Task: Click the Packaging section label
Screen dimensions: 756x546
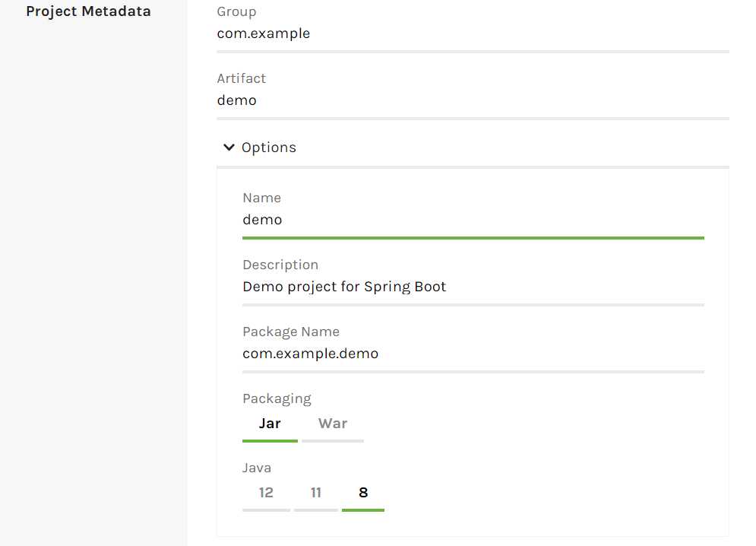Action: click(277, 398)
